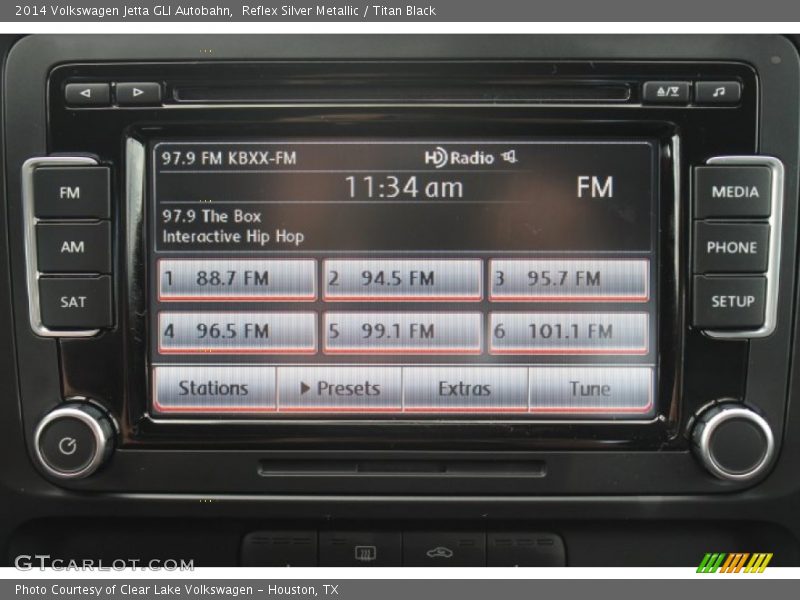Push the music note sound button
Screen dimensions: 800x600
[x=718, y=92]
